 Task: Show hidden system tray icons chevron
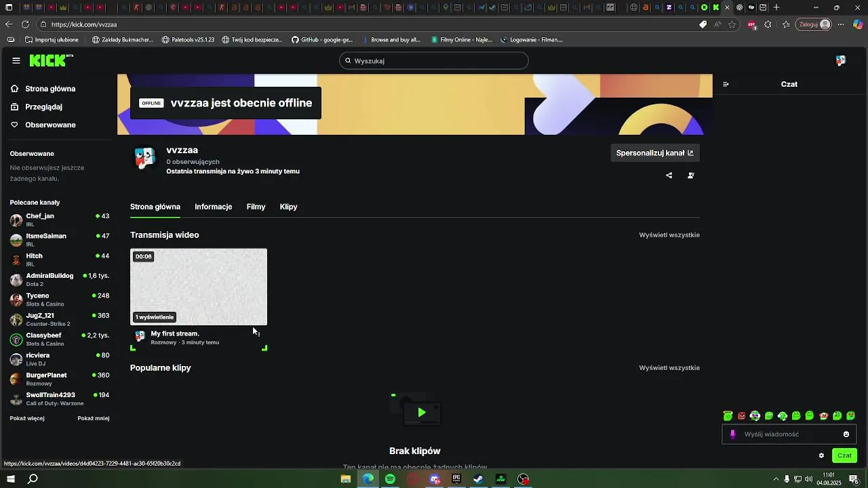point(776,479)
